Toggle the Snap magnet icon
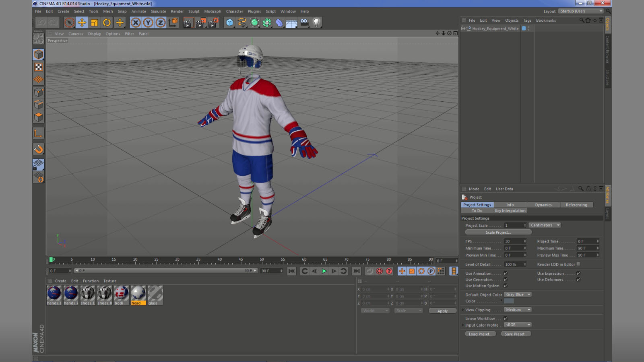Screen dimensions: 644x362 [39, 149]
